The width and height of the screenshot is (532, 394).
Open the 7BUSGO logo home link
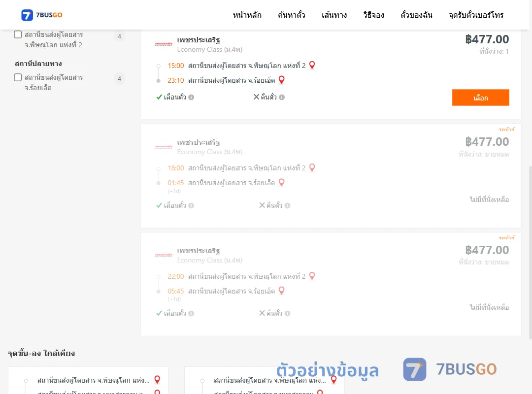pyautogui.click(x=42, y=15)
